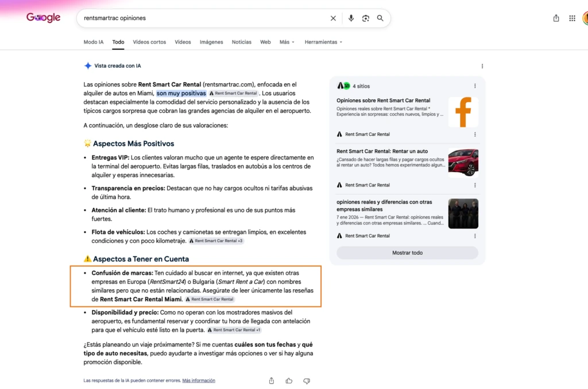Viewport: 588px width, 389px height.
Task: Open Google Lens image search icon
Action: pos(366,18)
